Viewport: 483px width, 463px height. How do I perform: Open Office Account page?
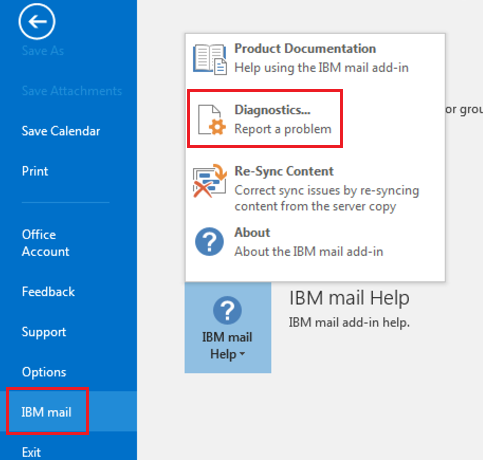click(x=46, y=243)
